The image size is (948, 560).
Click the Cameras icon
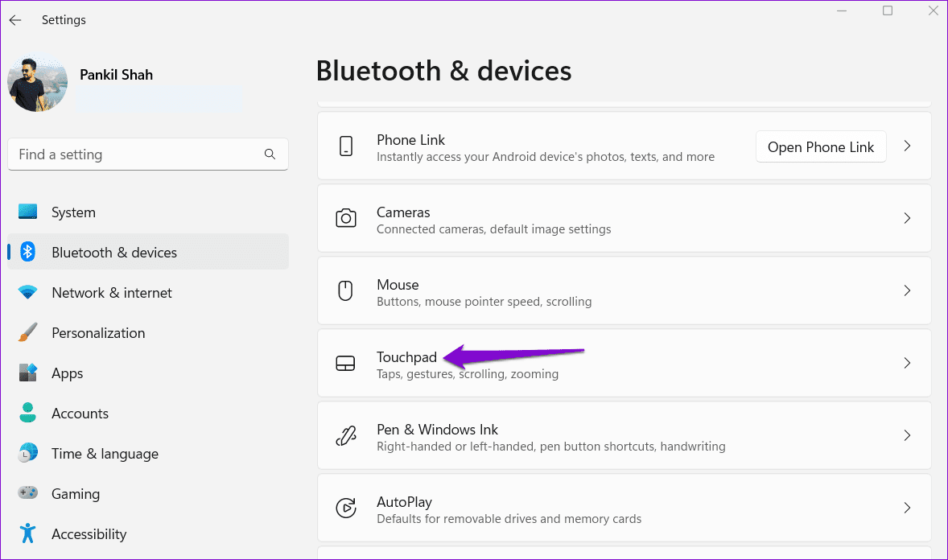(x=345, y=218)
